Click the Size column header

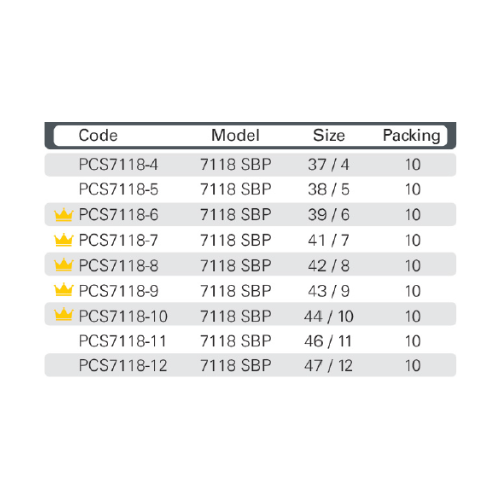tap(329, 135)
